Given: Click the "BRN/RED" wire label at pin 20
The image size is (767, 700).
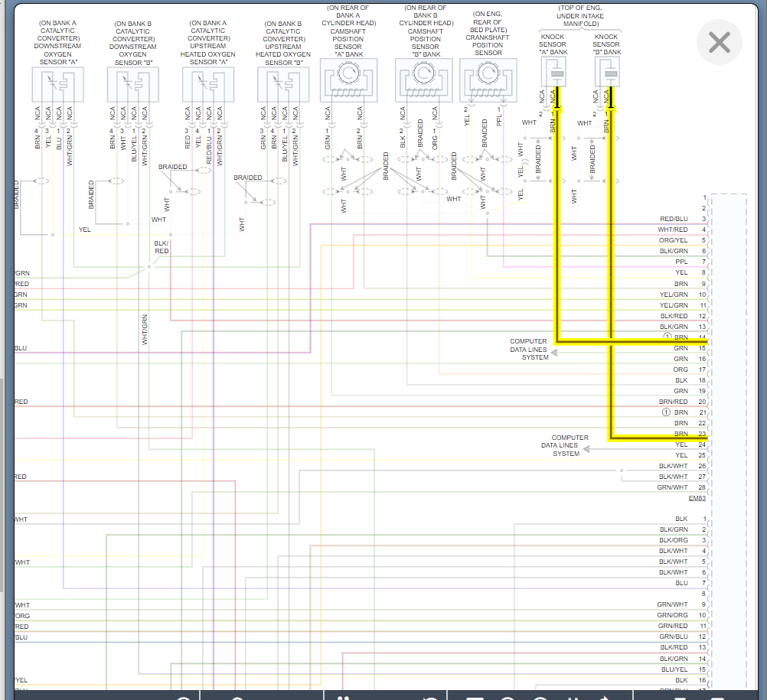Looking at the screenshot, I should click(673, 402).
